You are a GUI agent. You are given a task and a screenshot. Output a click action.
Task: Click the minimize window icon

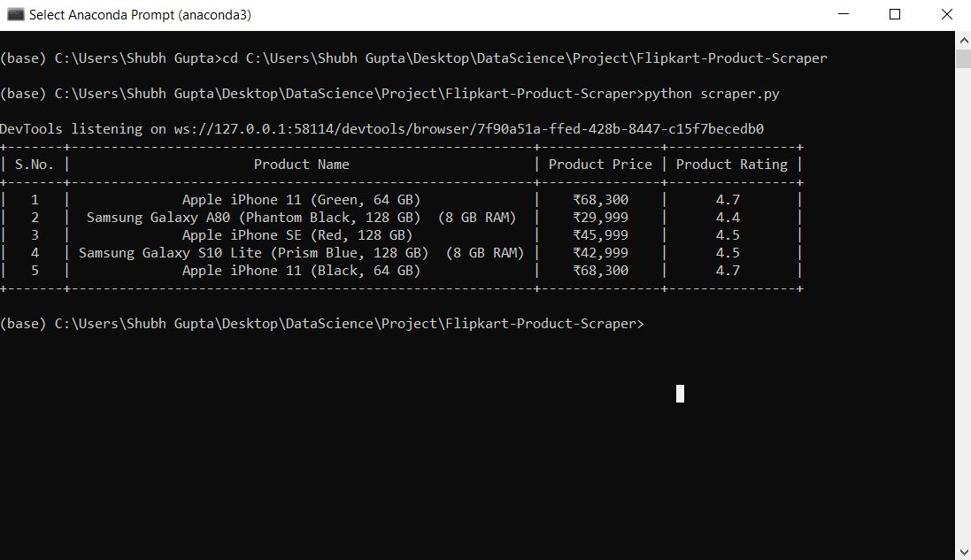click(844, 14)
